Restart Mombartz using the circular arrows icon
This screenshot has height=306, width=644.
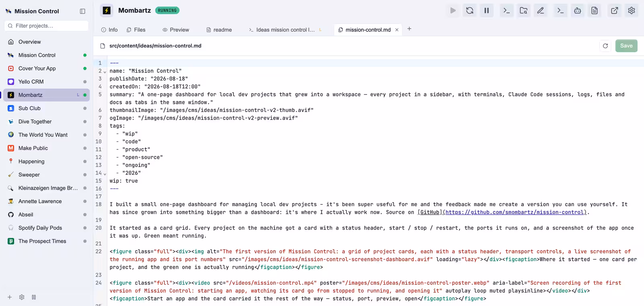pyautogui.click(x=470, y=10)
